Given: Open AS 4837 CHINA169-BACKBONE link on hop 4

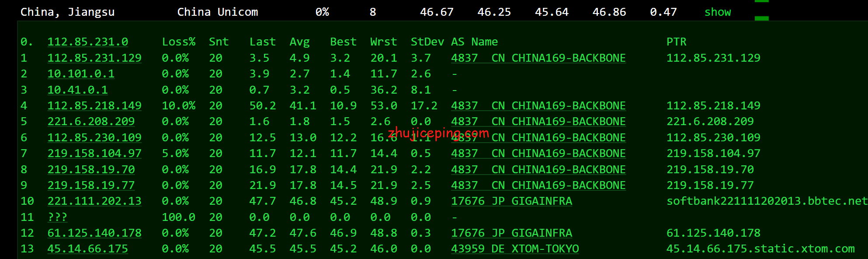Looking at the screenshot, I should [538, 106].
